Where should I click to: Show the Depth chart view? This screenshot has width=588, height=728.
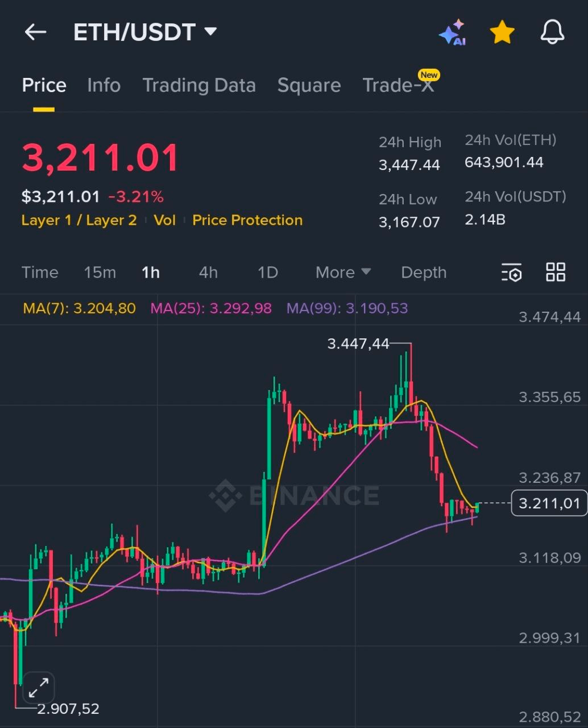click(x=424, y=272)
